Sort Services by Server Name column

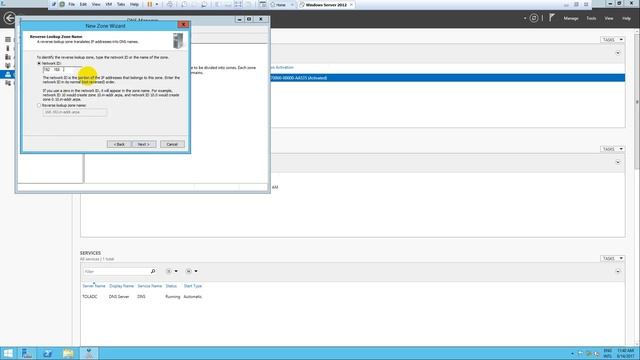(x=94, y=286)
